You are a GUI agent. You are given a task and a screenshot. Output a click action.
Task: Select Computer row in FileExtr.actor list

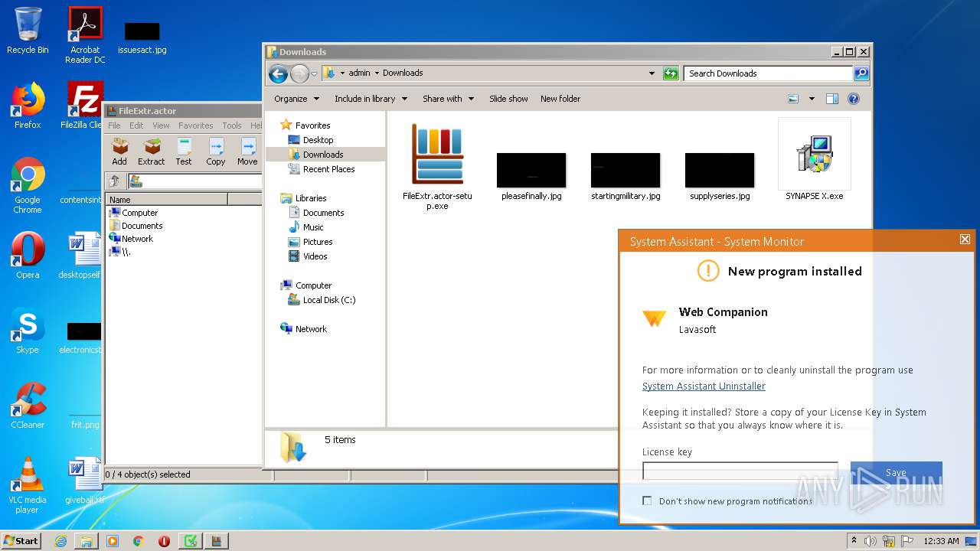[140, 213]
